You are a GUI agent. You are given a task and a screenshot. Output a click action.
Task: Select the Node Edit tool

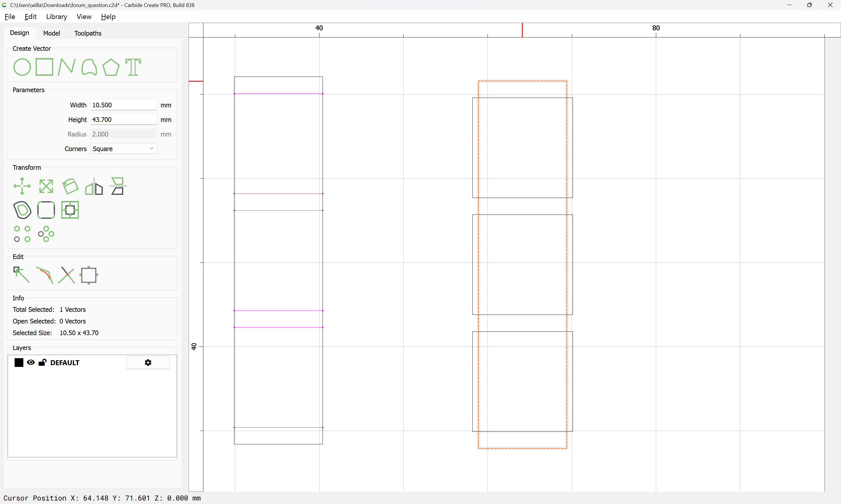(21, 275)
